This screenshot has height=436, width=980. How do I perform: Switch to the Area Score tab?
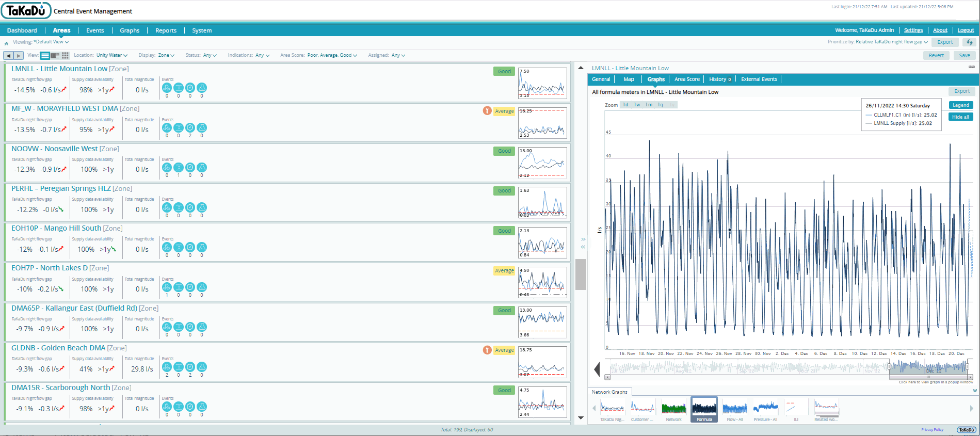coord(687,79)
